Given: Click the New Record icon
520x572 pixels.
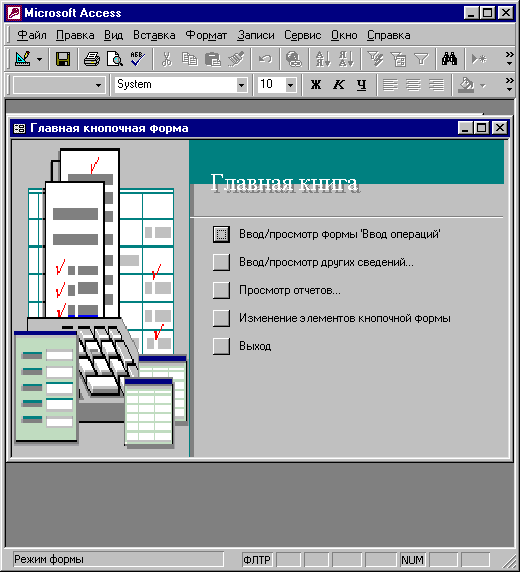Looking at the screenshot, I should tap(479, 59).
